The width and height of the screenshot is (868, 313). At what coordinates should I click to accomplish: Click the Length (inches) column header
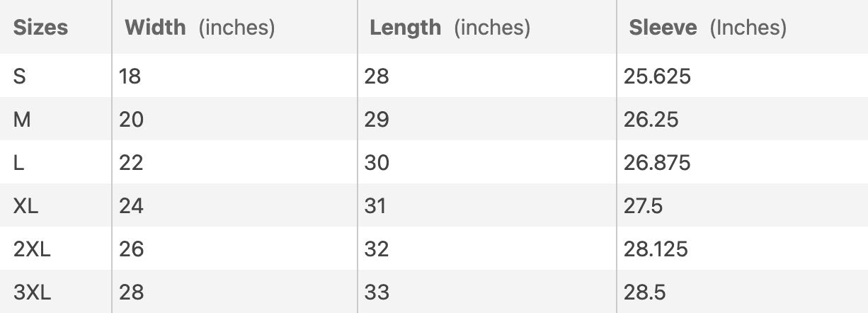coord(450,28)
